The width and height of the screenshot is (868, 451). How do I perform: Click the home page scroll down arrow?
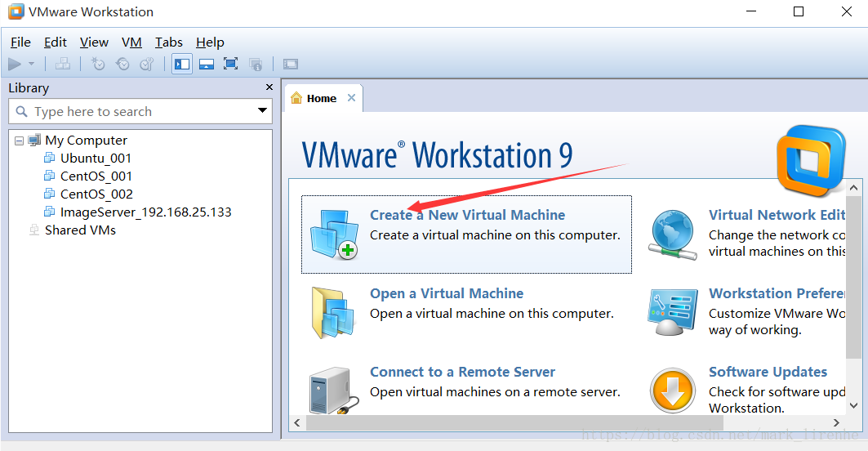(x=853, y=406)
